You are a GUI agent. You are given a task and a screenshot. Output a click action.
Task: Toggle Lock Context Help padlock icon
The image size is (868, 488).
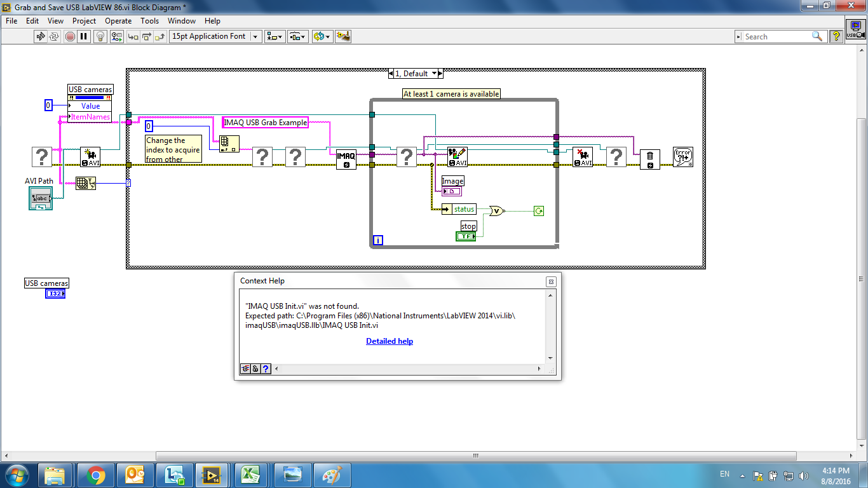coord(255,369)
